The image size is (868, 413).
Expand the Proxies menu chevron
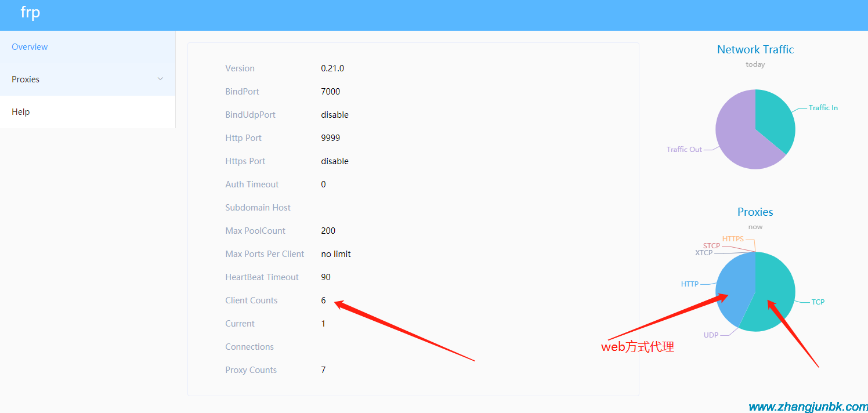(x=161, y=79)
